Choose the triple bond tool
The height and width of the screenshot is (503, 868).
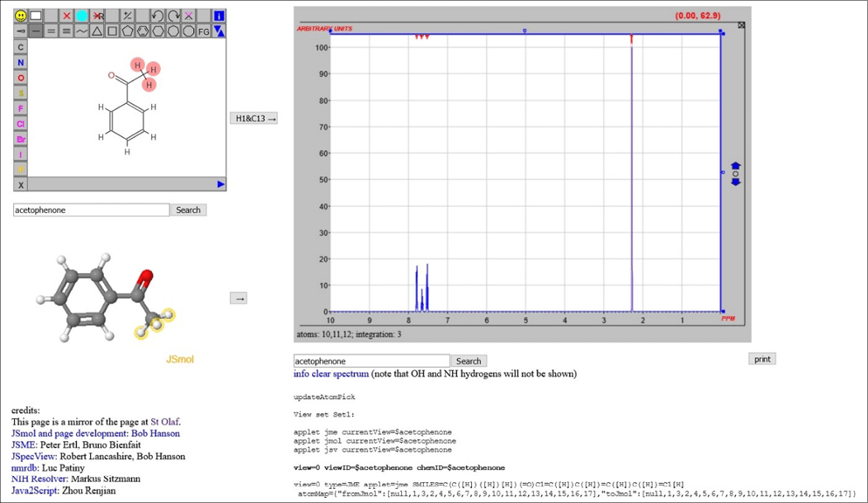[x=66, y=31]
